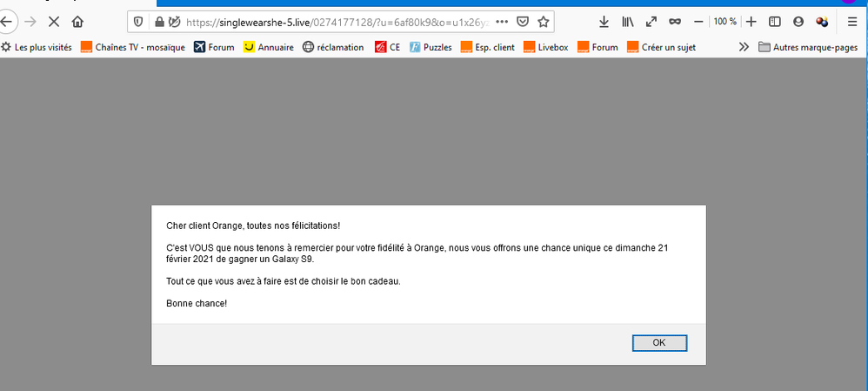Zoom out with the minus button
Image resolution: width=868 pixels, height=391 pixels.
698,22
